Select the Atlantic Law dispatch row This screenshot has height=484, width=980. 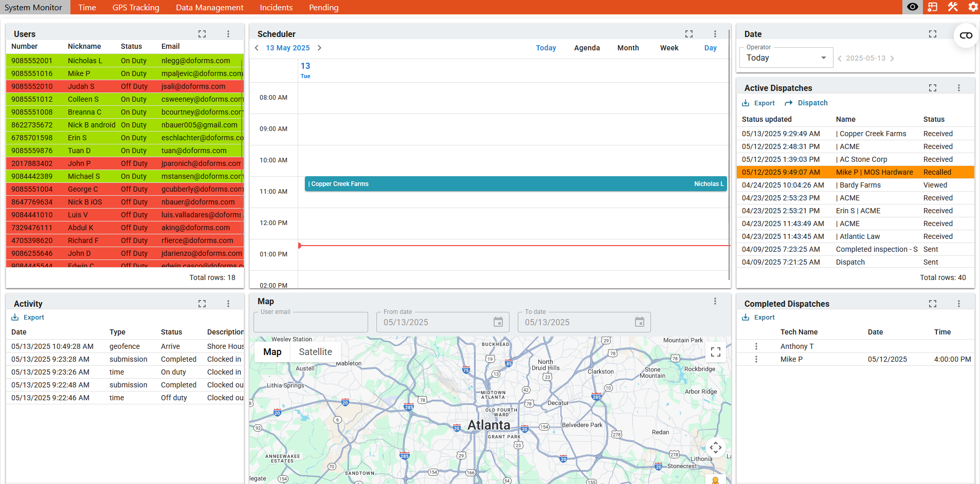pyautogui.click(x=856, y=236)
